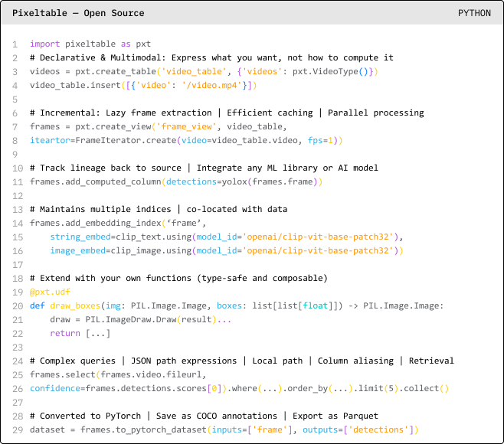Select the 'Maintains multiple indices' comment
504x444 pixels.
(x=159, y=210)
